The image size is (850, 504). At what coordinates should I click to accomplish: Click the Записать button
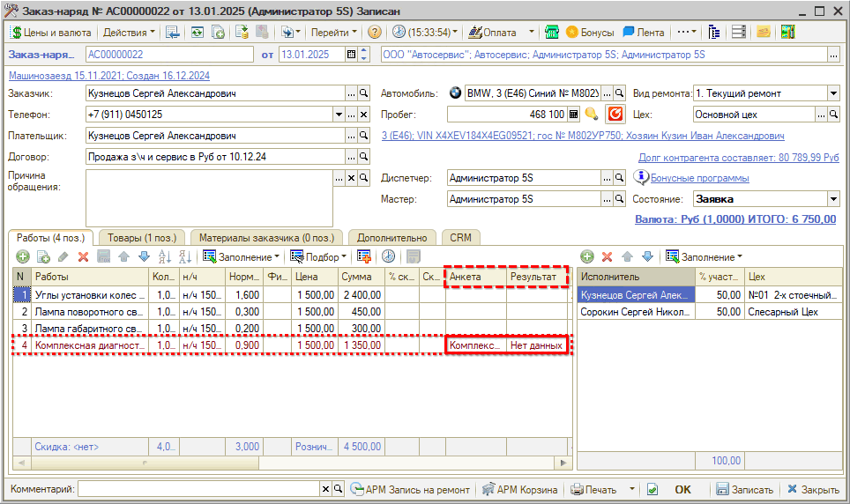[744, 489]
